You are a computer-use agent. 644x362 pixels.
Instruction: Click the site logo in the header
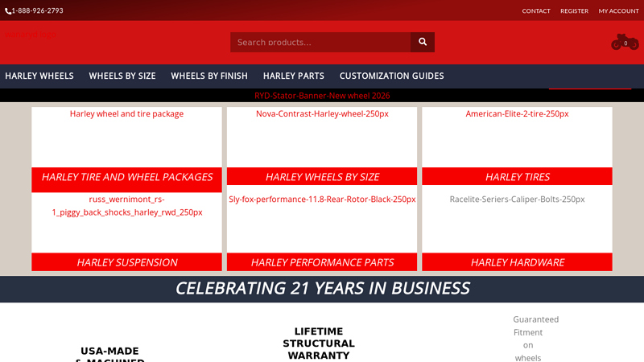(32, 35)
